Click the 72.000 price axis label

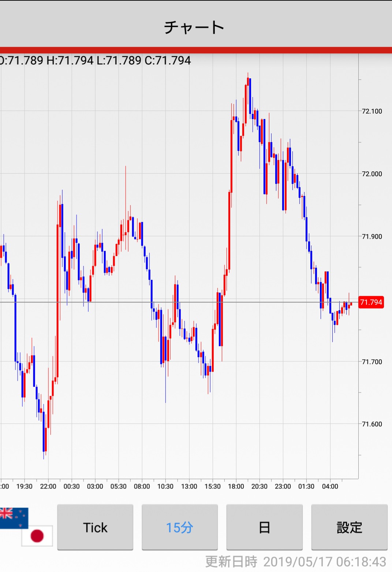coord(372,174)
